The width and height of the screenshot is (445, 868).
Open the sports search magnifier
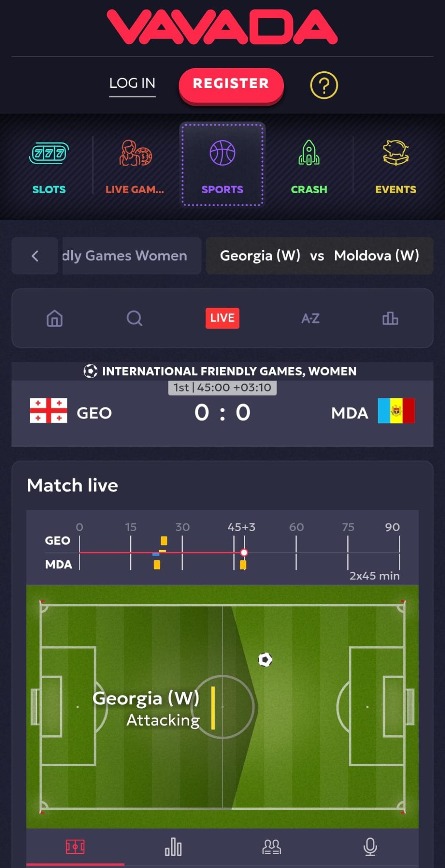134,318
